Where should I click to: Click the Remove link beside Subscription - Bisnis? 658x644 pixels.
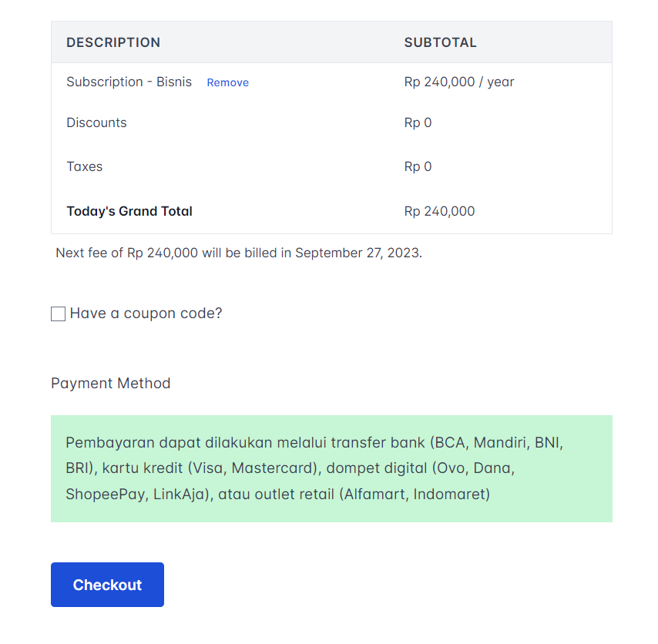[227, 82]
